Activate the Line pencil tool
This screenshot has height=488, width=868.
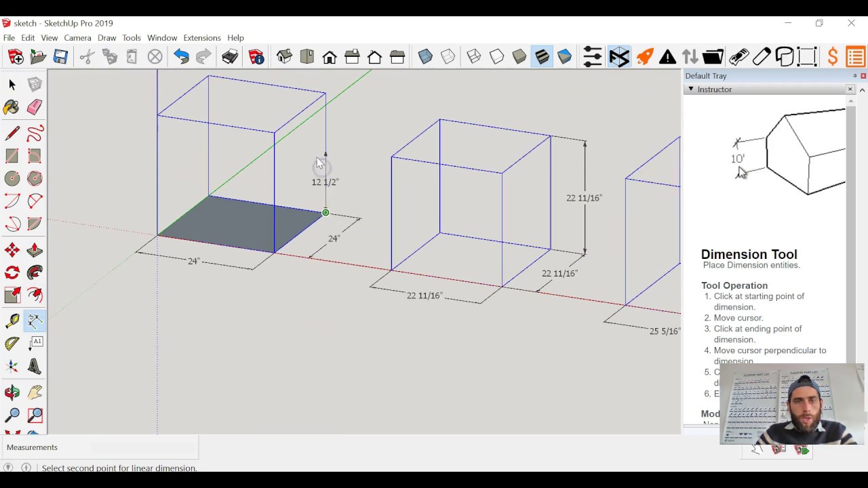pos(12,134)
